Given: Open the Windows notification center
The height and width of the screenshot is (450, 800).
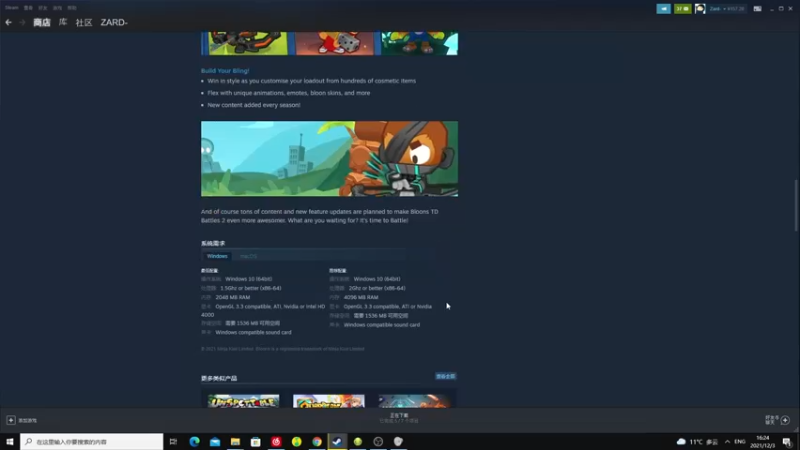Looking at the screenshot, I should pos(787,441).
